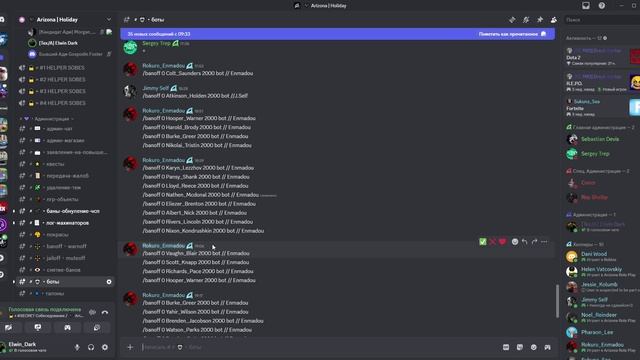This screenshot has width=640, height=360.
Task: Open the Threads icon in channel header
Action: click(512, 20)
